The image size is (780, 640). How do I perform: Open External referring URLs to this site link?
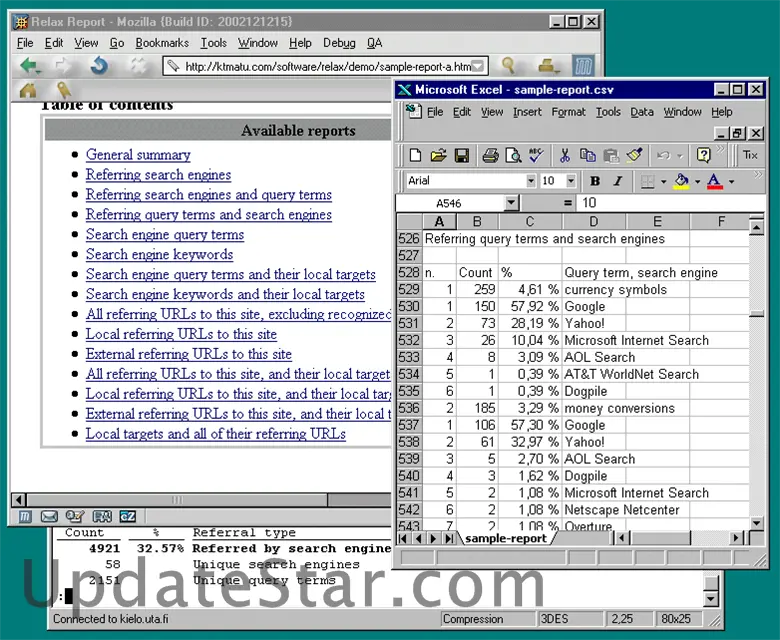(x=189, y=354)
